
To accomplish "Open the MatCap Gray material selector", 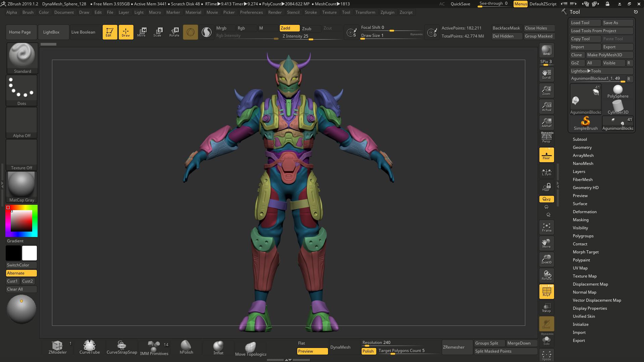I will click(x=21, y=187).
